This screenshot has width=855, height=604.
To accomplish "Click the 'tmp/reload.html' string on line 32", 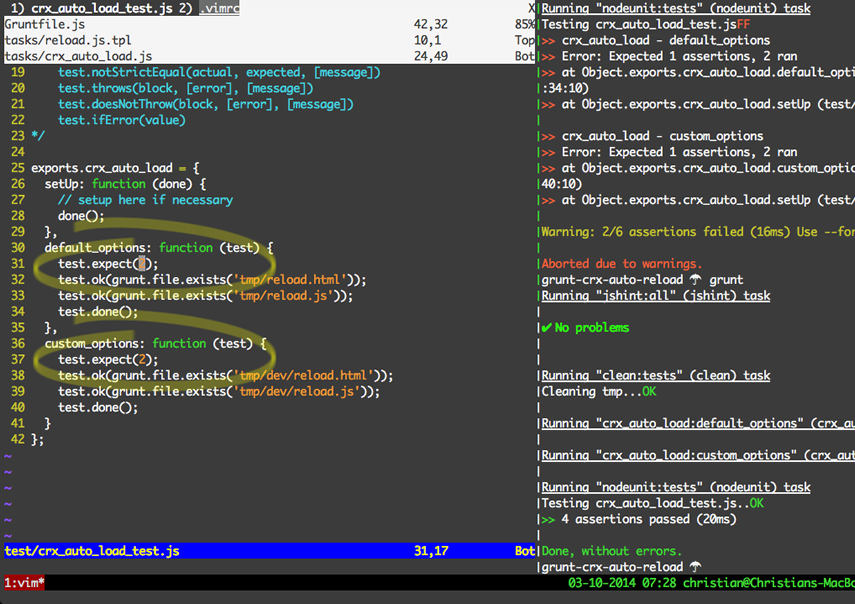I will point(290,280).
